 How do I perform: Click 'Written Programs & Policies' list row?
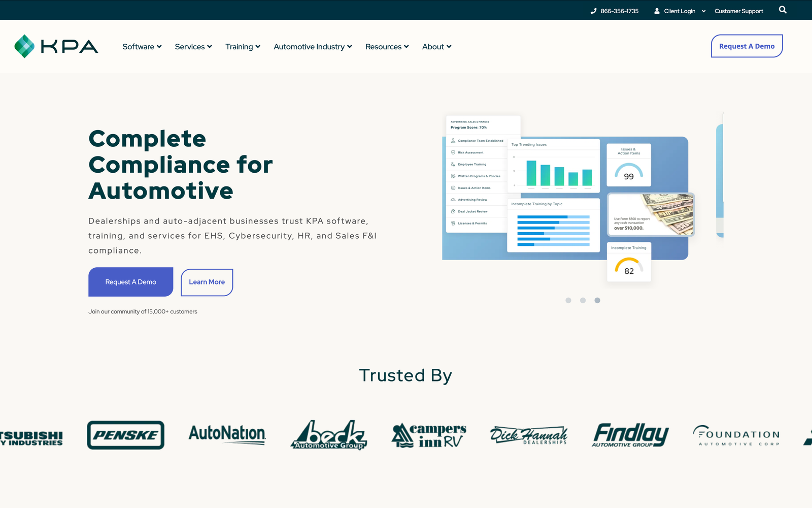pos(476,176)
